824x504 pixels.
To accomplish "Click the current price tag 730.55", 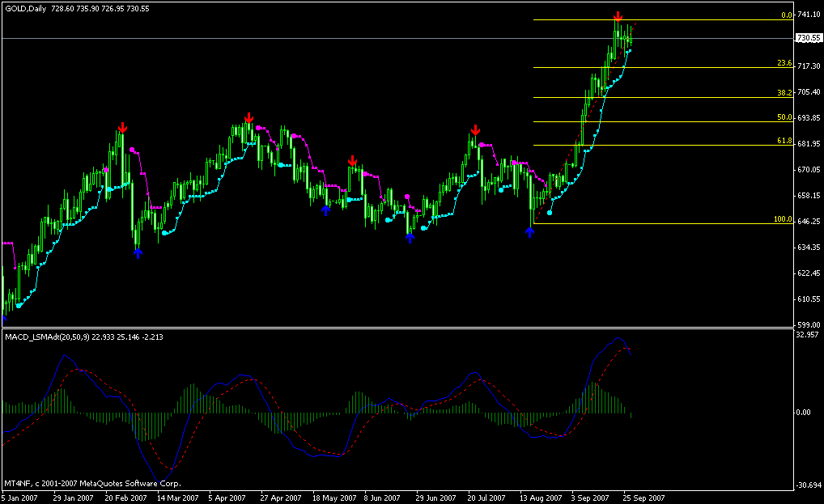I will [809, 38].
